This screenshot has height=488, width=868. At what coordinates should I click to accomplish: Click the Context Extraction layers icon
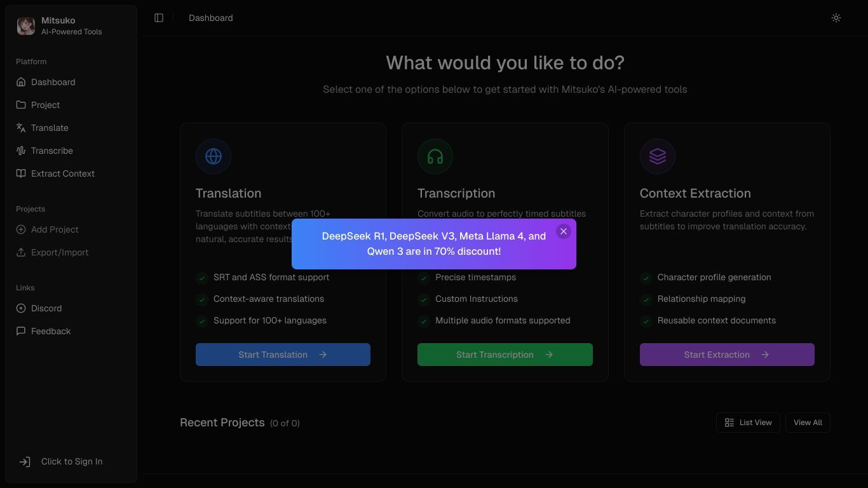(x=658, y=156)
